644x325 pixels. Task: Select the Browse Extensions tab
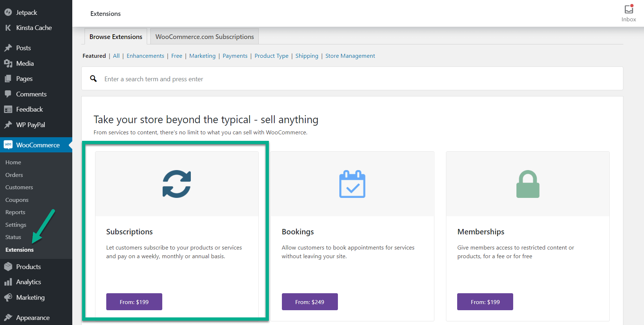pyautogui.click(x=116, y=37)
